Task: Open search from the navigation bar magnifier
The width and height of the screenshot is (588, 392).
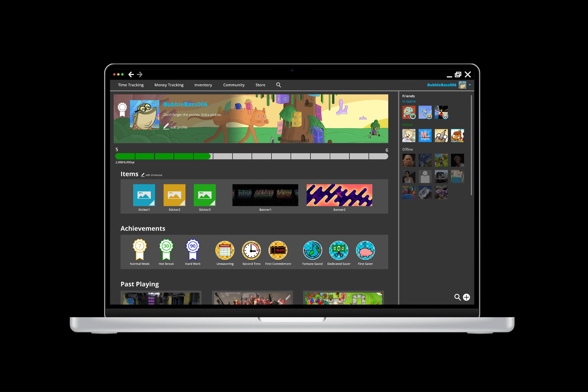Action: (279, 85)
